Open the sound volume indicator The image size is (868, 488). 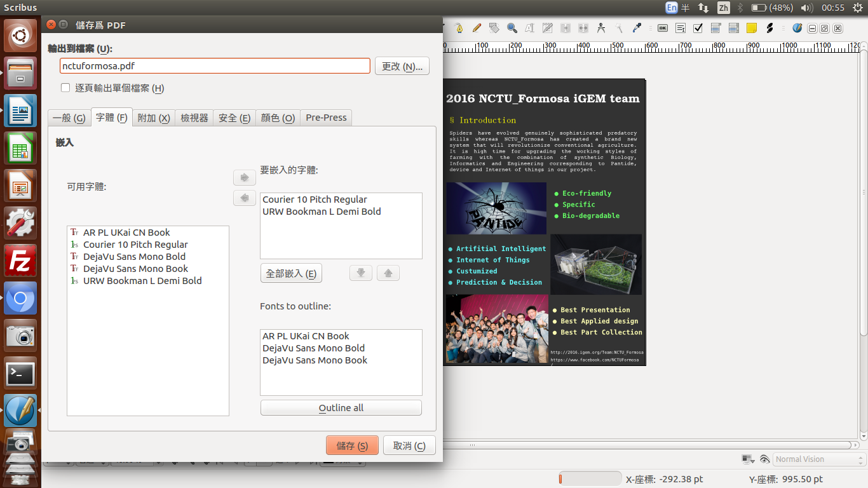pyautogui.click(x=807, y=8)
